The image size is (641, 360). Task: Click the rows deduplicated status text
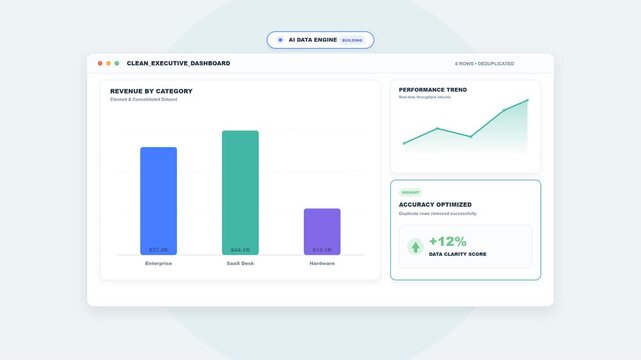point(484,64)
